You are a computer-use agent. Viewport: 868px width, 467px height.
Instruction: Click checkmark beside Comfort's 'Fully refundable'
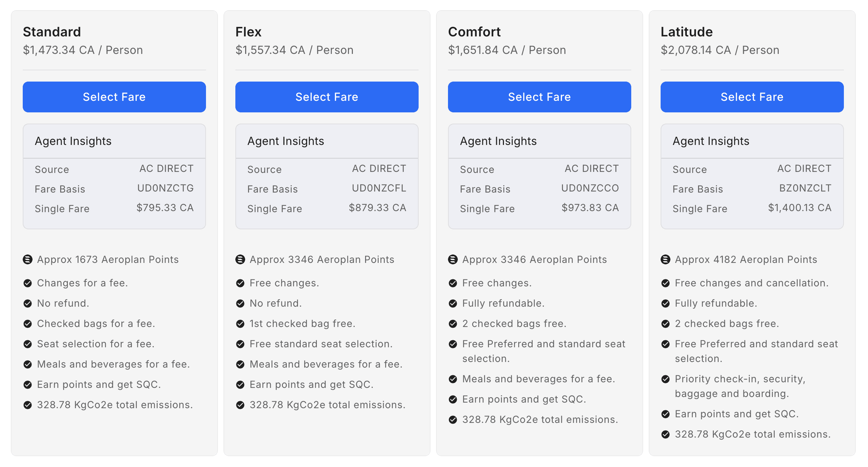pyautogui.click(x=453, y=304)
